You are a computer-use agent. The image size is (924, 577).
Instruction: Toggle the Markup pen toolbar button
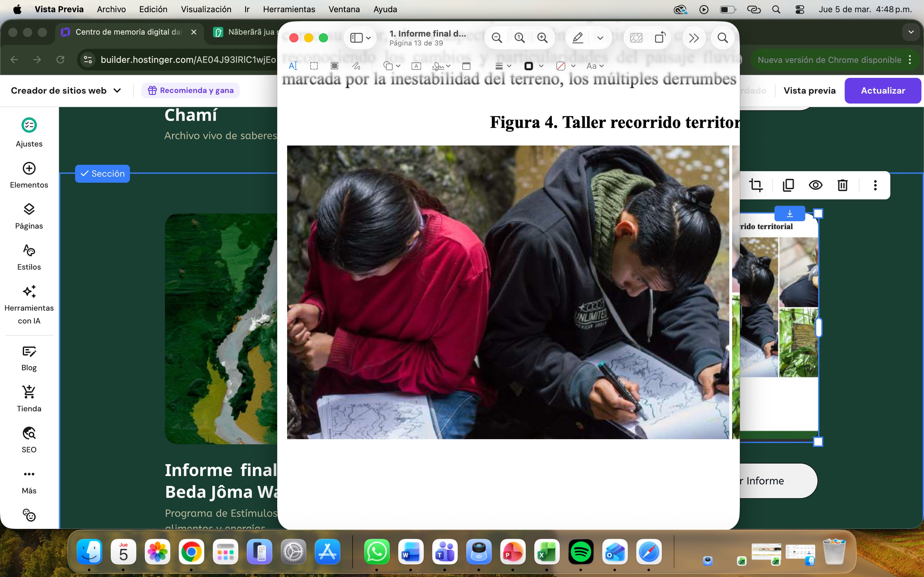tap(578, 38)
